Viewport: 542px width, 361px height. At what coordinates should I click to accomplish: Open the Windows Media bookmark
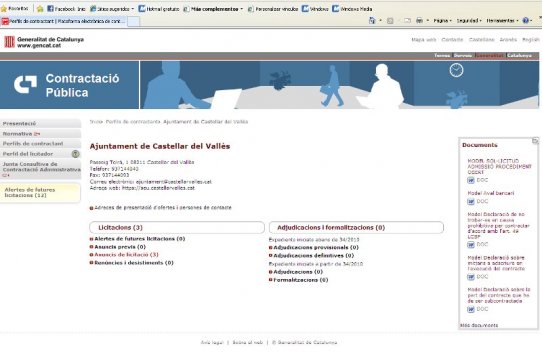click(352, 9)
